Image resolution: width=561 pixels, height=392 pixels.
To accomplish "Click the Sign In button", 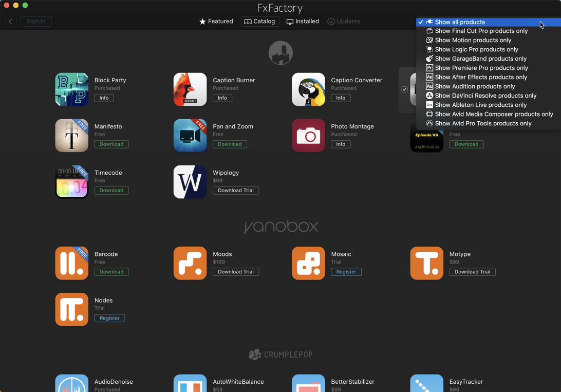I will pyautogui.click(x=36, y=22).
